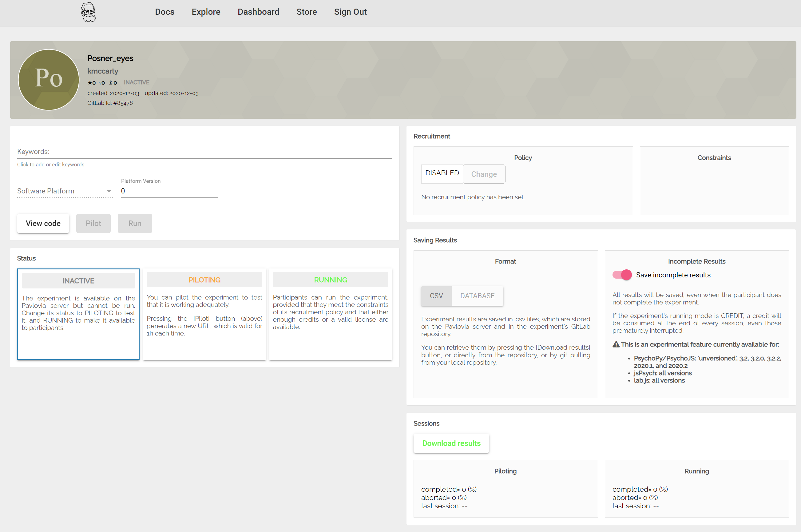
Task: Click the Posner_eyes 'Po' project avatar
Action: (x=49, y=80)
